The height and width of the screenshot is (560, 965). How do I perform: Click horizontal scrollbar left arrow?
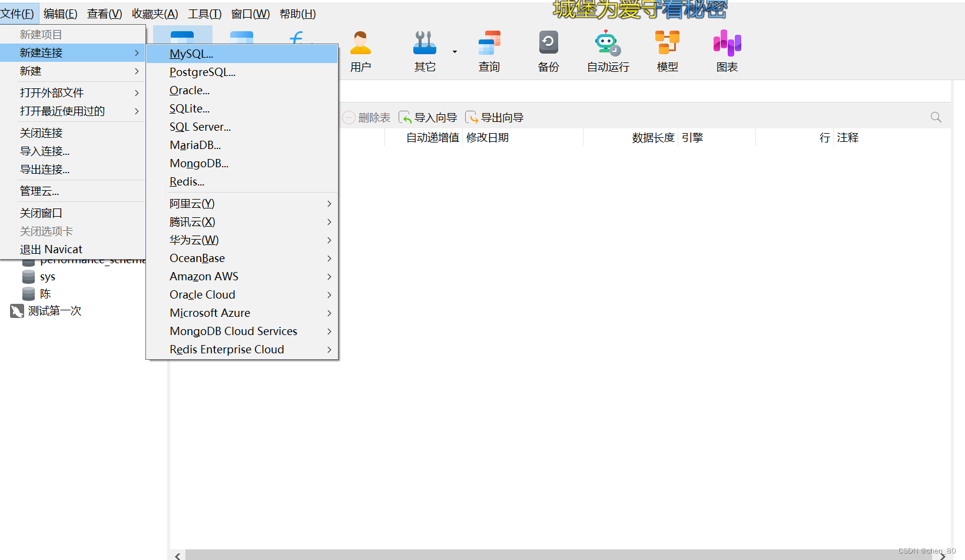177,555
